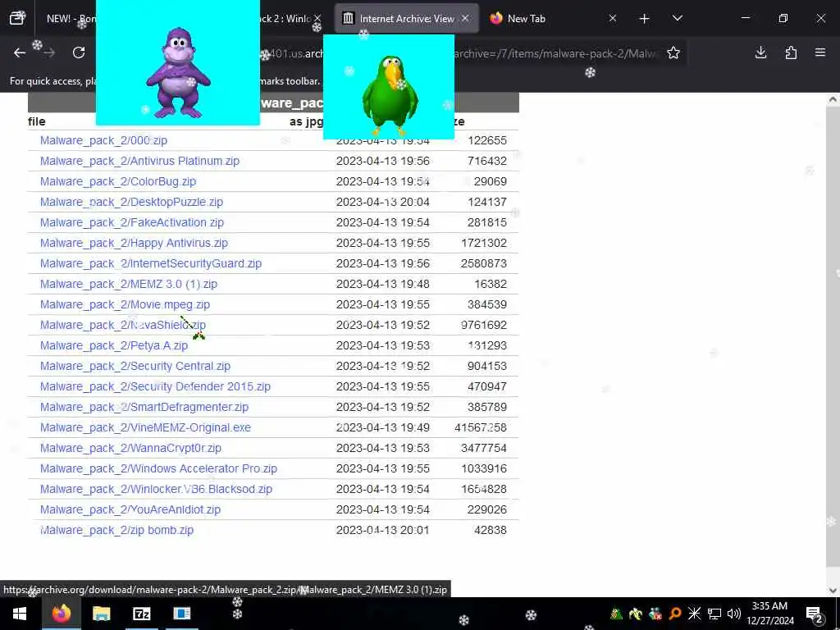Screen dimensions: 840x630
Task: Open the Firefox downloads panel
Action: [x=760, y=52]
